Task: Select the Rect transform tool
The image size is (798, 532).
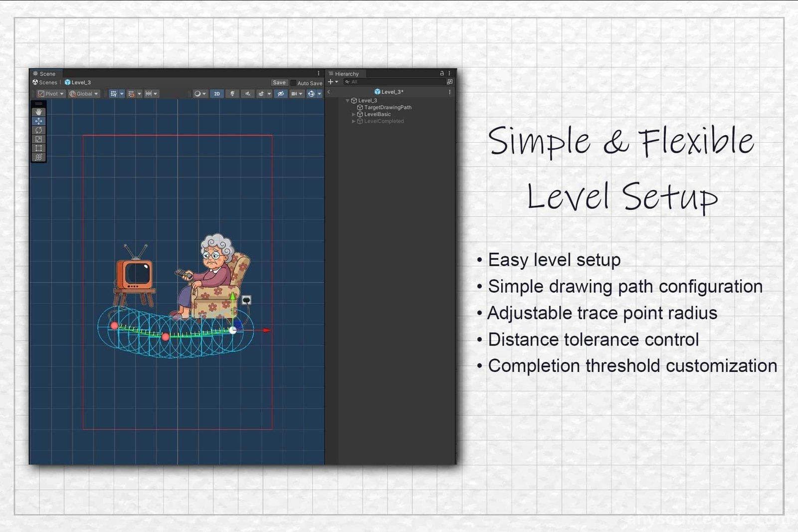Action: point(38,148)
